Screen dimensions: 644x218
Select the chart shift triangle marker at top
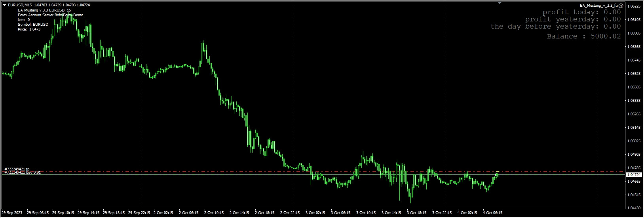(500, 3)
